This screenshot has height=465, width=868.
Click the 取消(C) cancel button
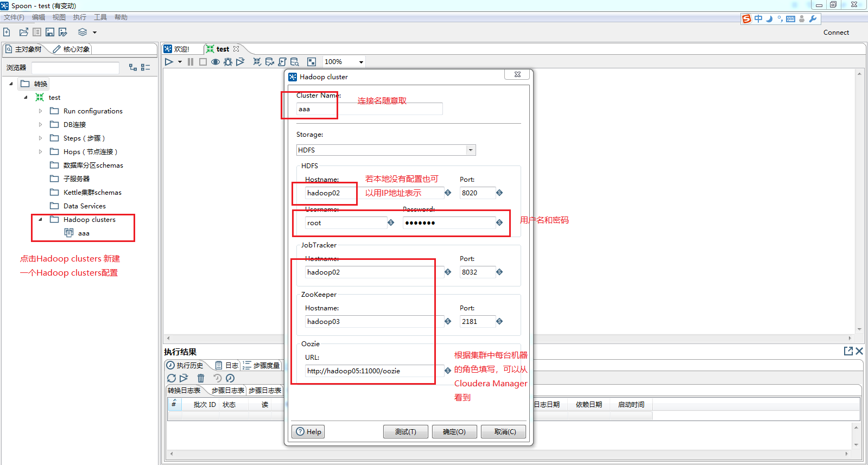[x=503, y=431]
